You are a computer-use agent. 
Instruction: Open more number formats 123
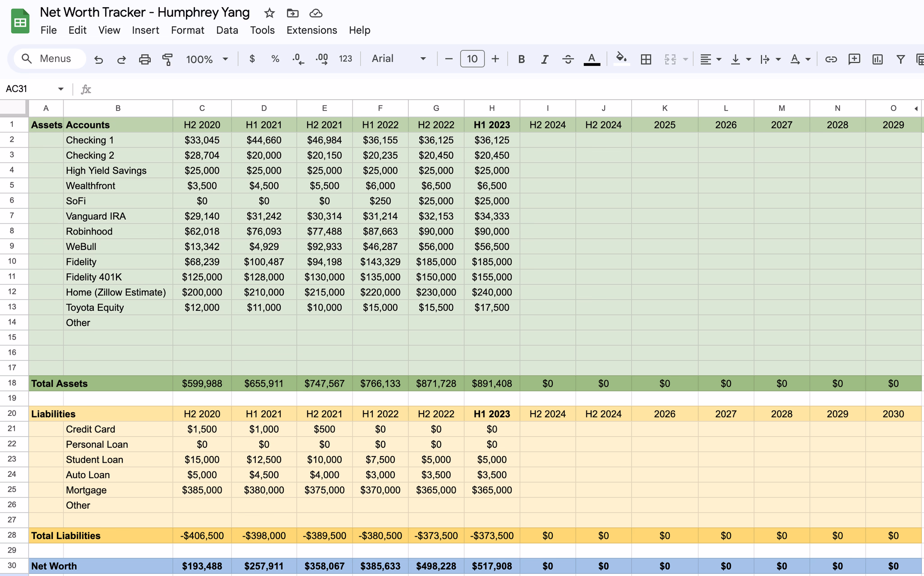tap(346, 59)
